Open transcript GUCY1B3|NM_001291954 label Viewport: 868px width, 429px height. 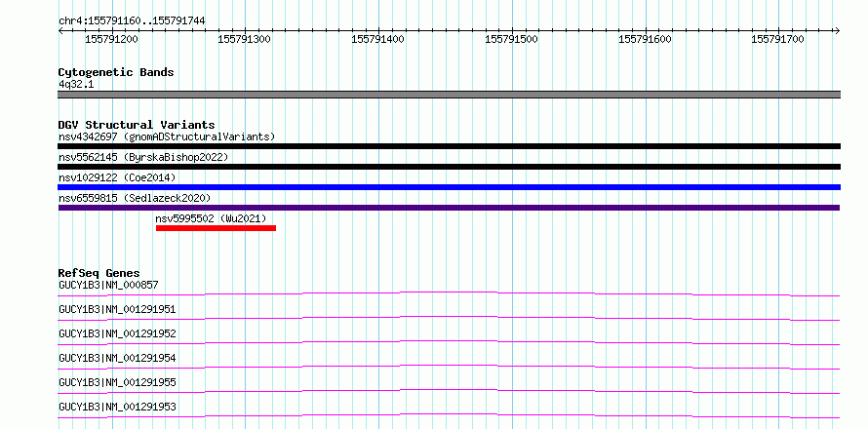pos(117,358)
